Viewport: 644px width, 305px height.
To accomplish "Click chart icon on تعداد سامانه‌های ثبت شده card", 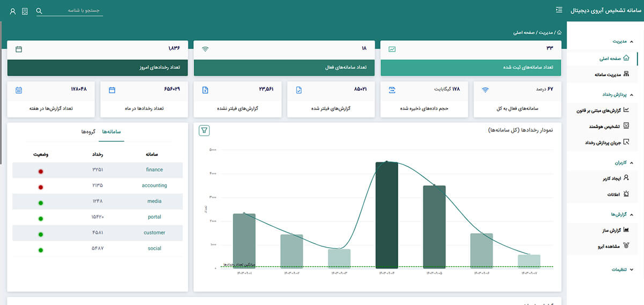I will (x=392, y=49).
